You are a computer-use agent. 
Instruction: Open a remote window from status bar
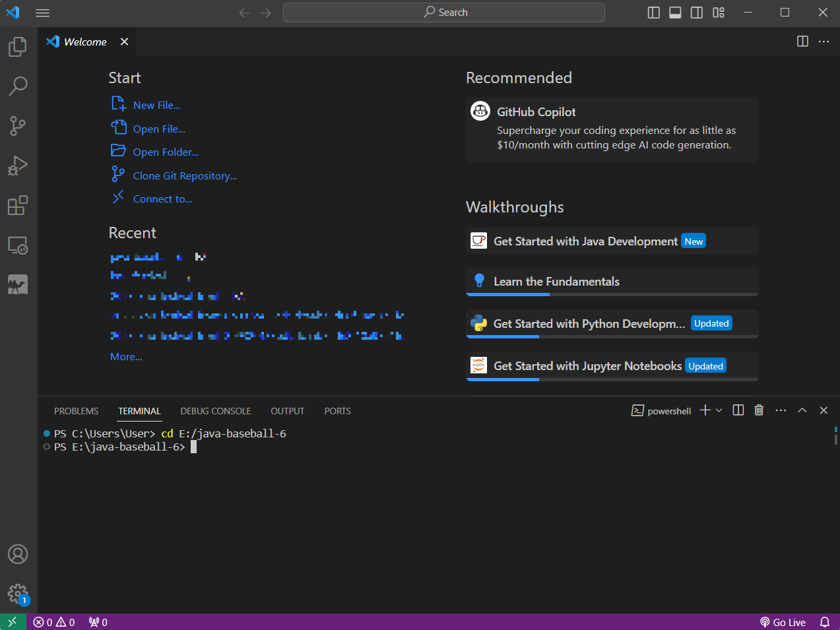(x=13, y=622)
